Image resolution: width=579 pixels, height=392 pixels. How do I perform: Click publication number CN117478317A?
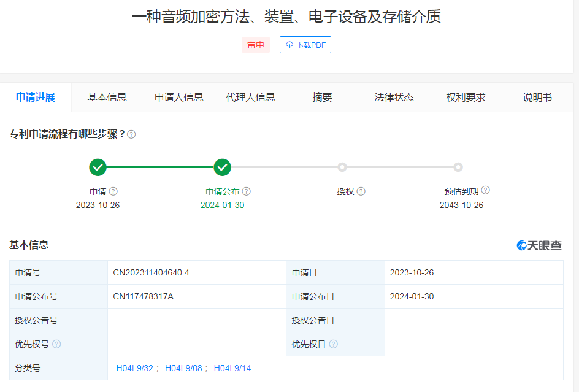click(144, 296)
